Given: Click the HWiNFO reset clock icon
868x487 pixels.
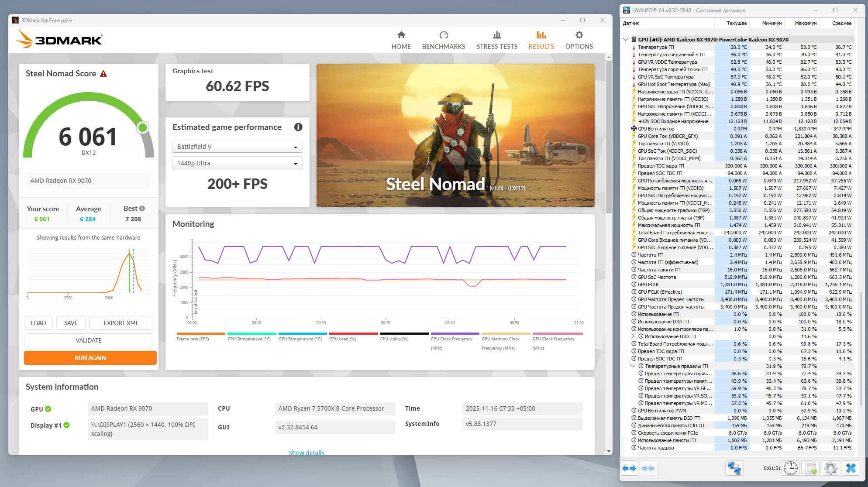Looking at the screenshot, I should 790,468.
